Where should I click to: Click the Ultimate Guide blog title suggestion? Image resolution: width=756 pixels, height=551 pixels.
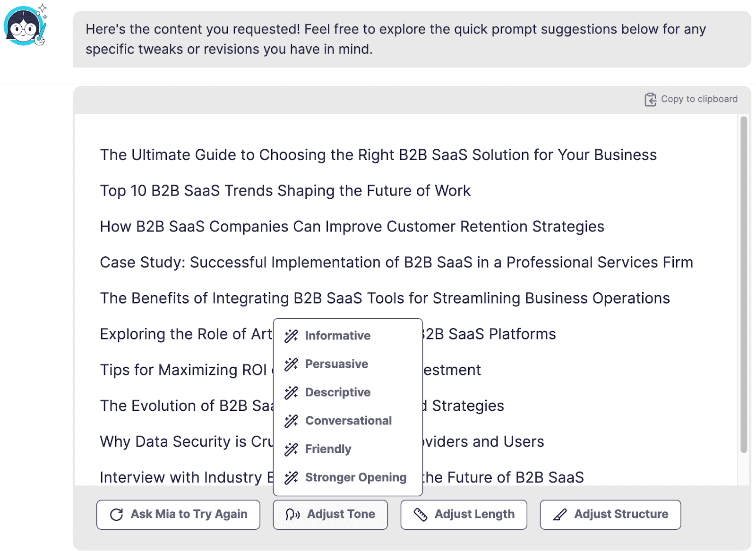click(378, 154)
